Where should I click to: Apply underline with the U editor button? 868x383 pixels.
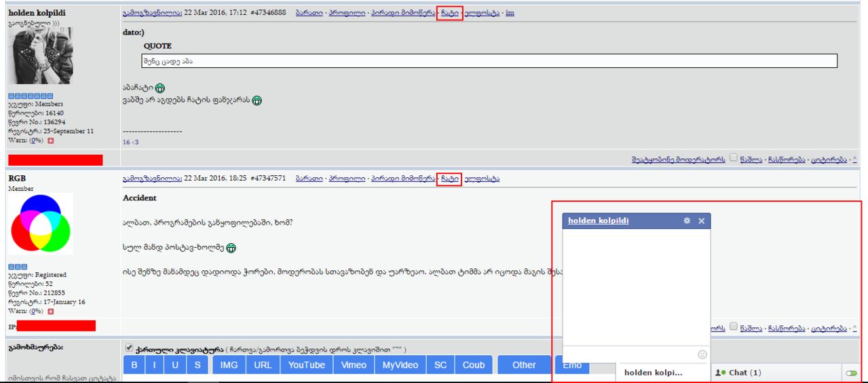[176, 365]
